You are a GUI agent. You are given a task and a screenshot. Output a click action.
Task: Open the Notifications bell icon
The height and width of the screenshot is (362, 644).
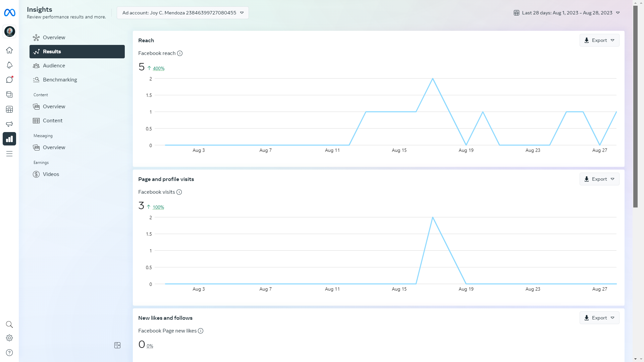click(x=9, y=65)
